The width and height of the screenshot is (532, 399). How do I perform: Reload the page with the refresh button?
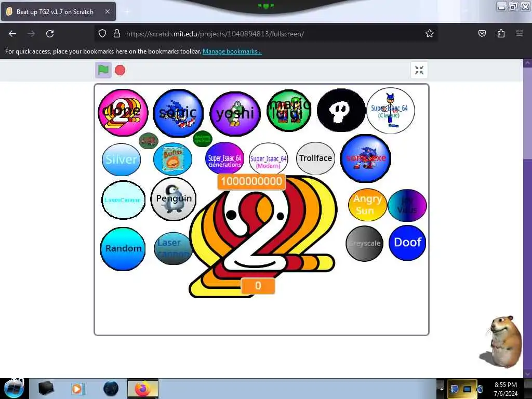pos(50,34)
